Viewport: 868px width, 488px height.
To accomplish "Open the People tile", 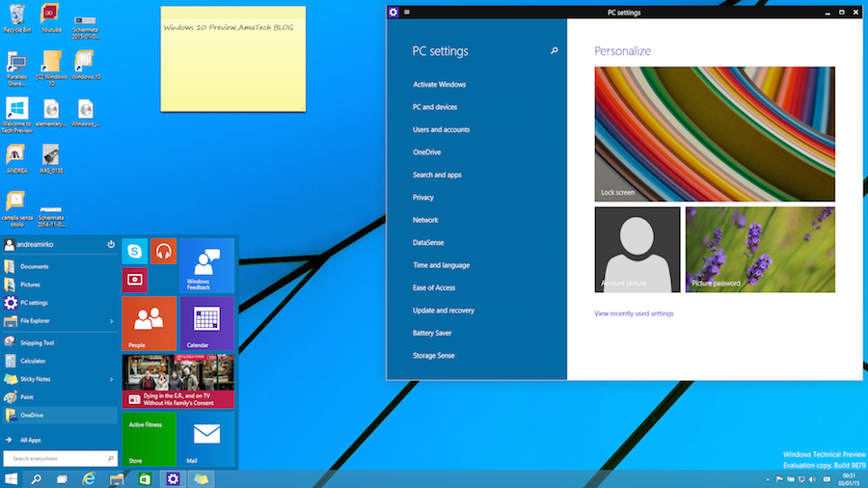I will (x=149, y=323).
